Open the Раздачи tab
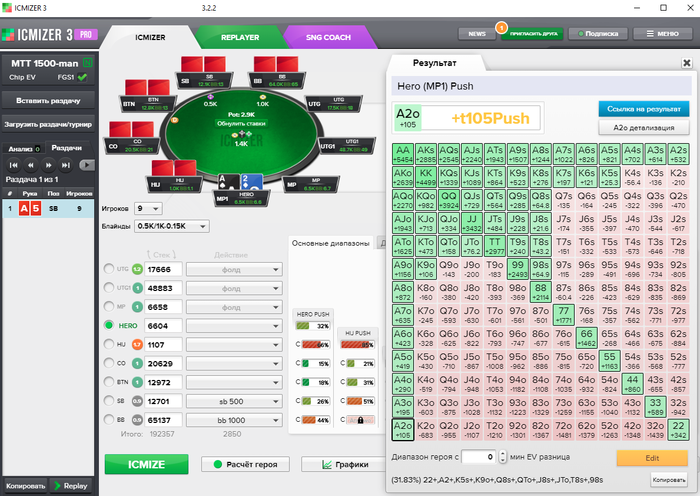Screen dimensions: 700x496 (67, 148)
